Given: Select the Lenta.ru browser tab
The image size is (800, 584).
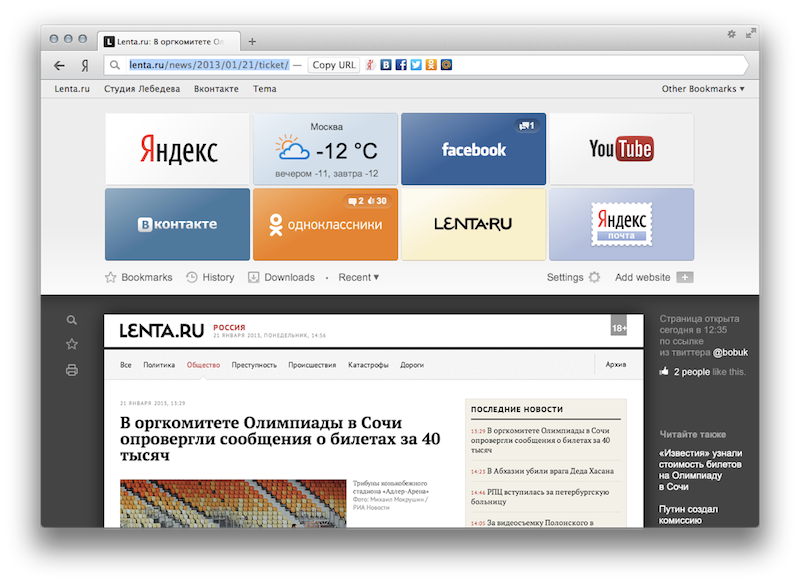Looking at the screenshot, I should [168, 41].
